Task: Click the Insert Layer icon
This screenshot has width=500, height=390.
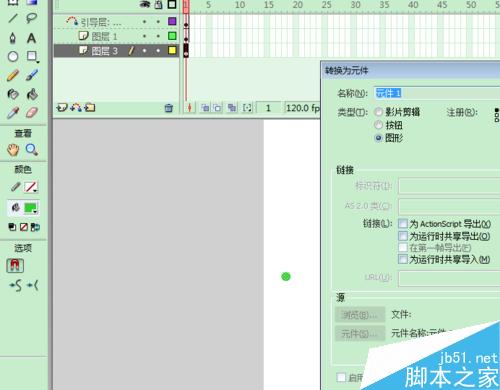Action: tap(62, 108)
